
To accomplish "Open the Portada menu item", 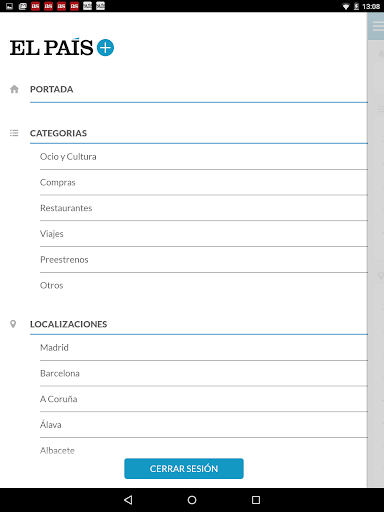I will (x=199, y=89).
